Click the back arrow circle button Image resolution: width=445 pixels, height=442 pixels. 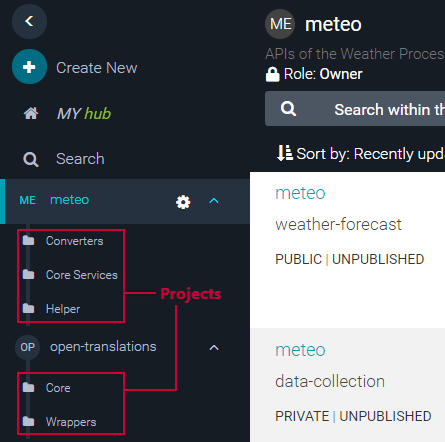pos(29,22)
